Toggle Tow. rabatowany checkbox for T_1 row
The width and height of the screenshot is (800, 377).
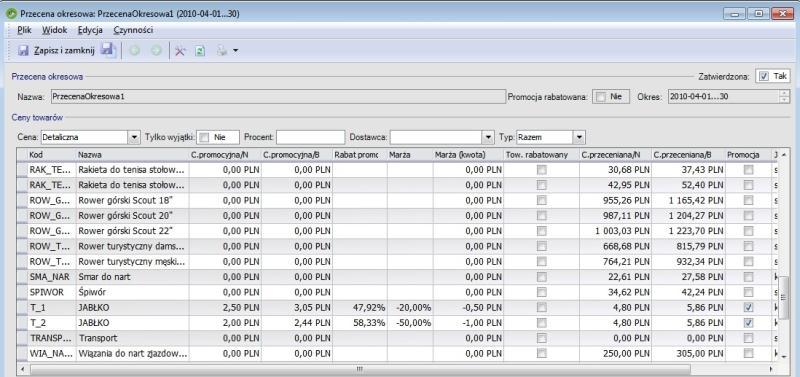pyautogui.click(x=541, y=308)
